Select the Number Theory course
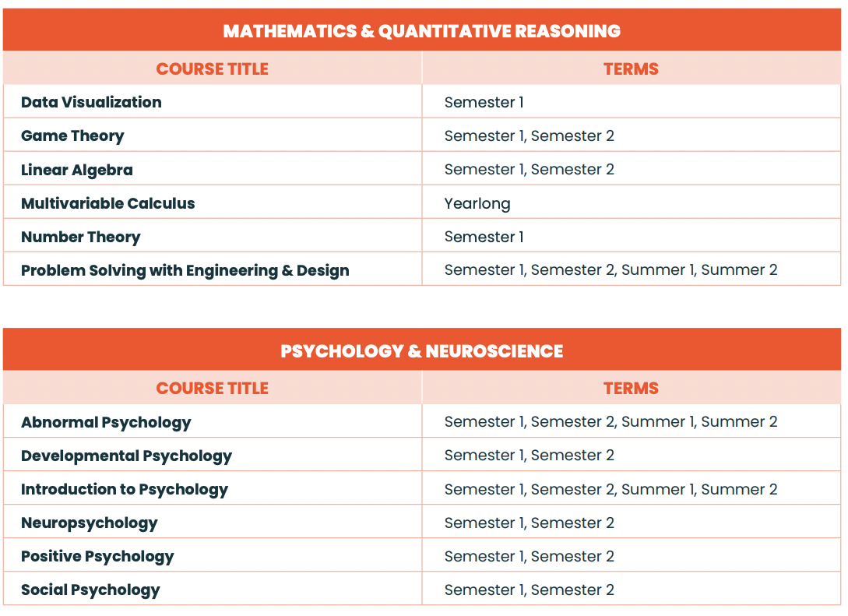The height and width of the screenshot is (616, 848). pos(81,237)
